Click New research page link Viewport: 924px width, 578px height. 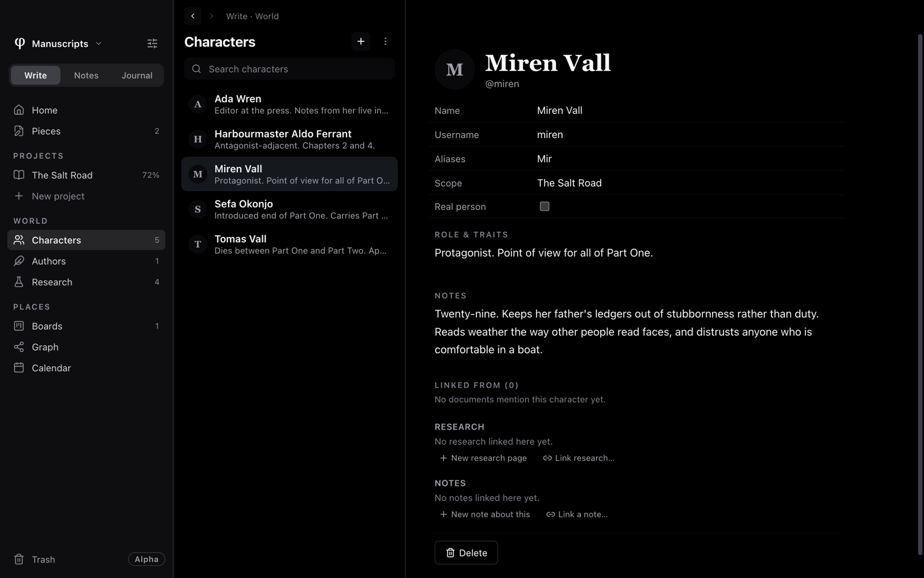[483, 458]
